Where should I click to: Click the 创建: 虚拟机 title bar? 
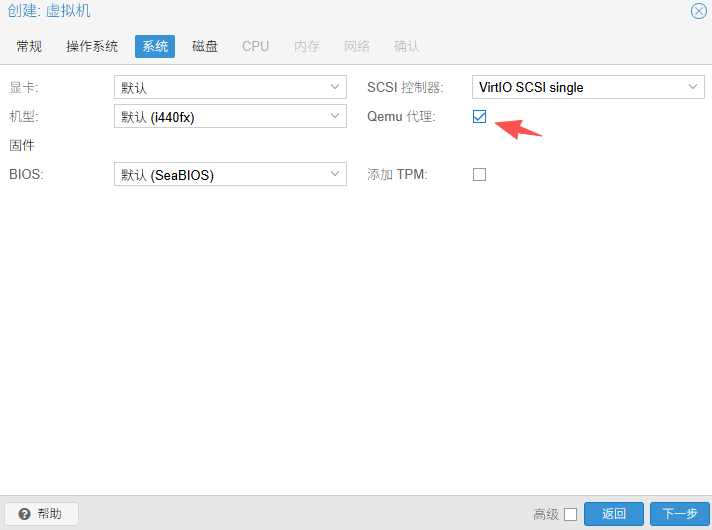pos(300,11)
